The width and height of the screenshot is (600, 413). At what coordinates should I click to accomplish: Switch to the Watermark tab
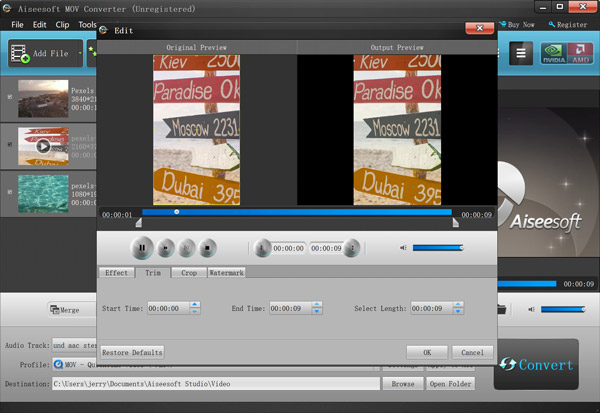(x=227, y=273)
